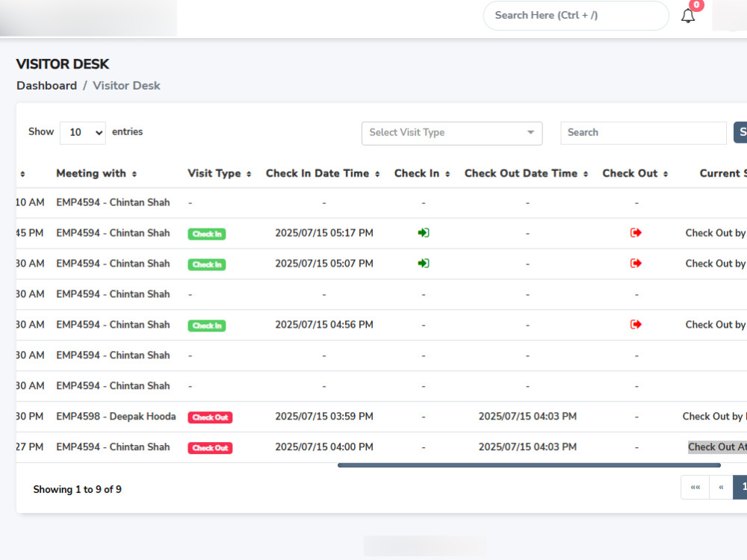Click Visitor Desk breadcrumb

(126, 86)
